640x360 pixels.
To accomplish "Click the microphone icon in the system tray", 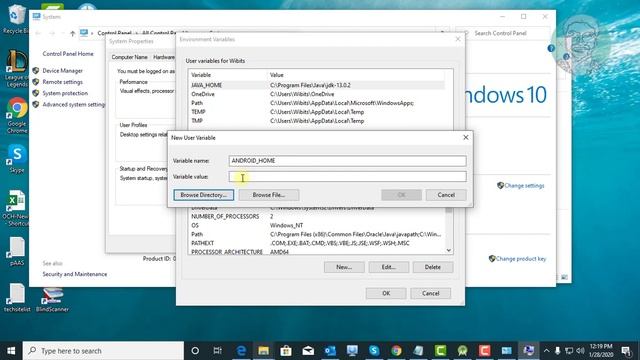I will 558,351.
